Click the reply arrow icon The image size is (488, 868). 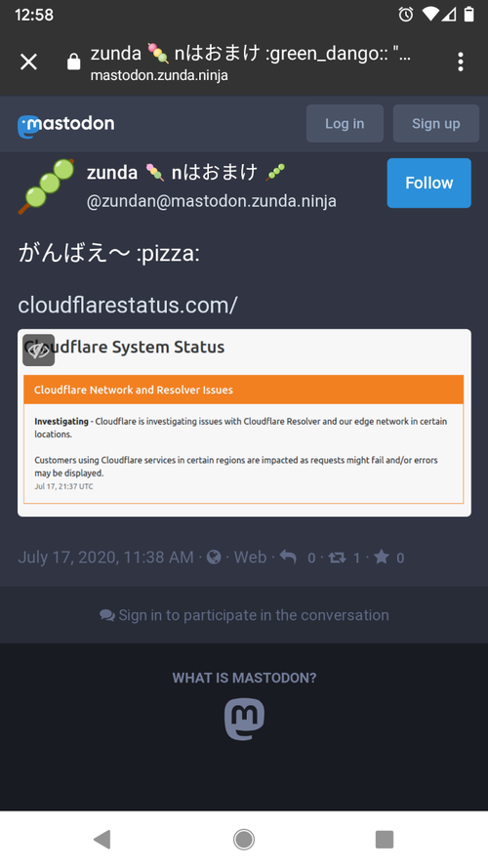[288, 557]
